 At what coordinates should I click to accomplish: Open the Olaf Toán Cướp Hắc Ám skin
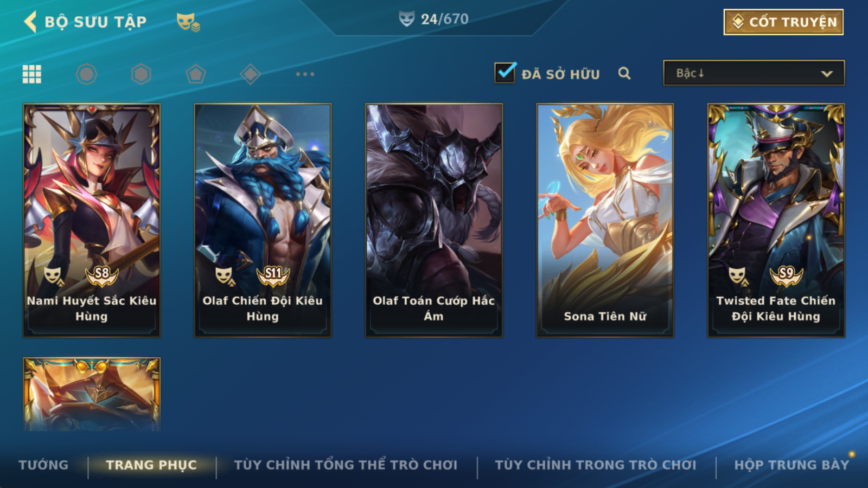[434, 220]
